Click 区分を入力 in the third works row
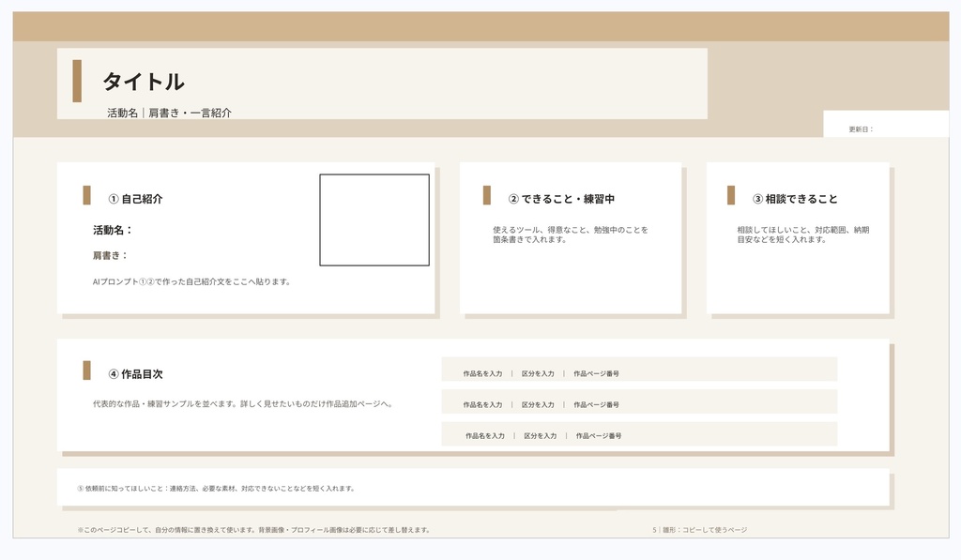This screenshot has height=560, width=961. coord(540,436)
